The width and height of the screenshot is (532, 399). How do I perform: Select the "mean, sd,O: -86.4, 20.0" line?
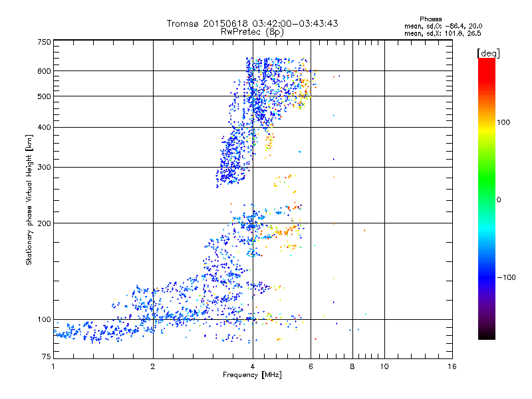tap(443, 26)
